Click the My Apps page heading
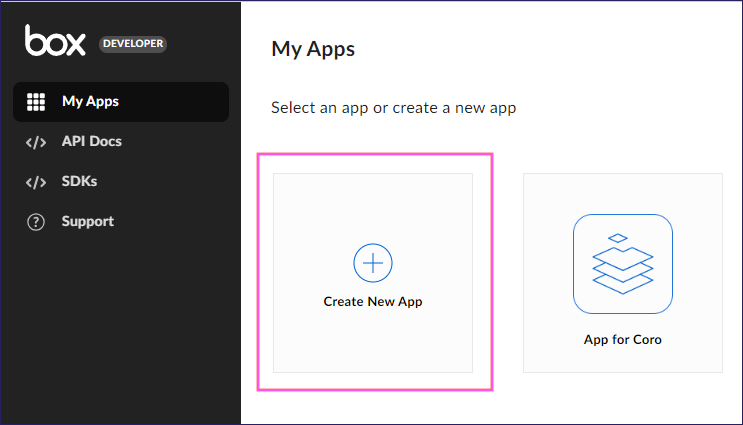 (x=313, y=49)
